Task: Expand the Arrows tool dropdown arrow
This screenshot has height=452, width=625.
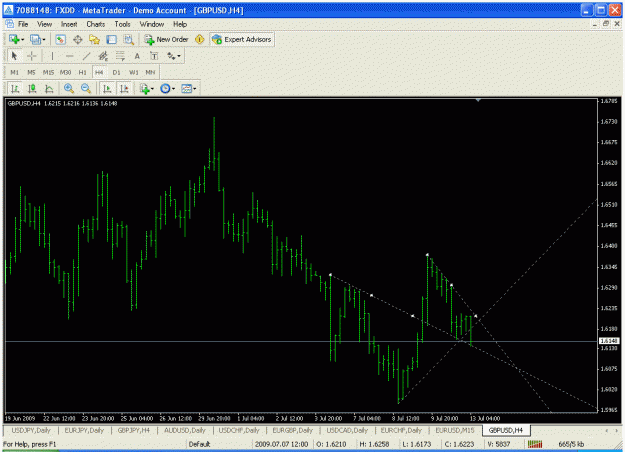Action: 179,56
